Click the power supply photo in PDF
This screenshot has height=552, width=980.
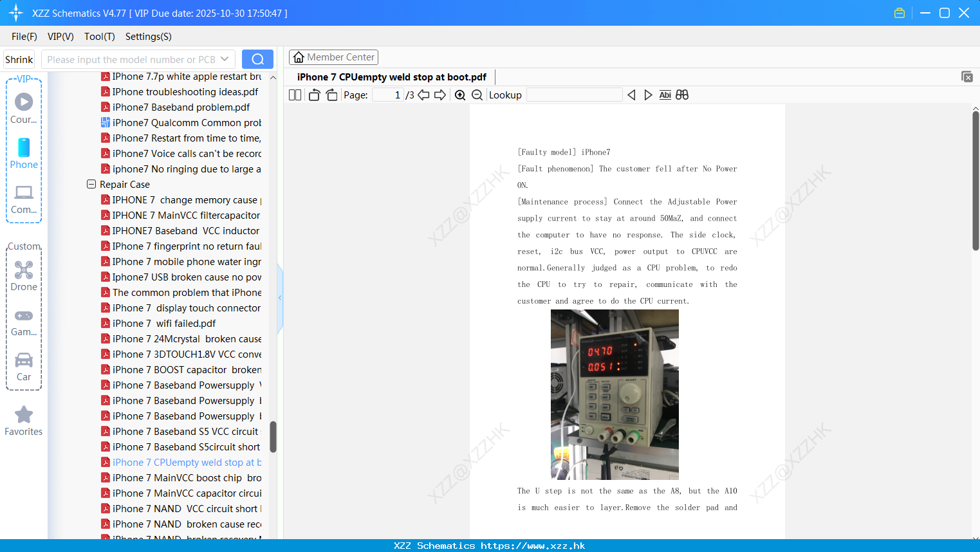click(615, 394)
